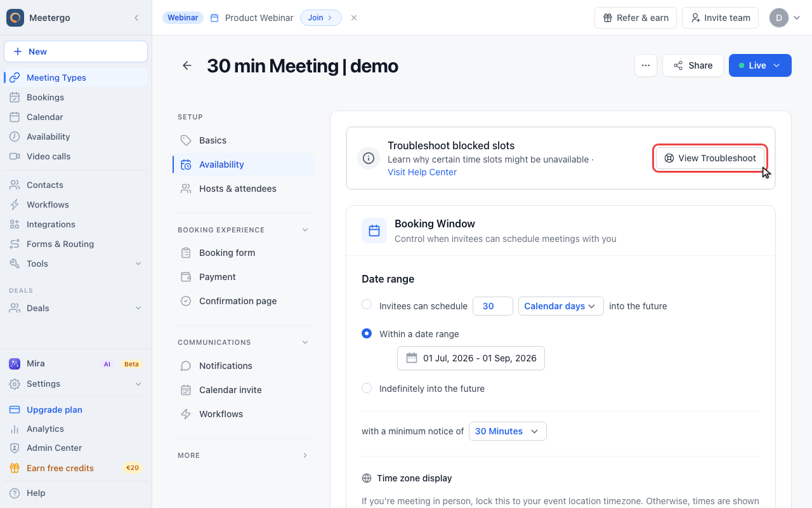Open Forms & Routing
The image size is (812, 508).
[76, 244]
